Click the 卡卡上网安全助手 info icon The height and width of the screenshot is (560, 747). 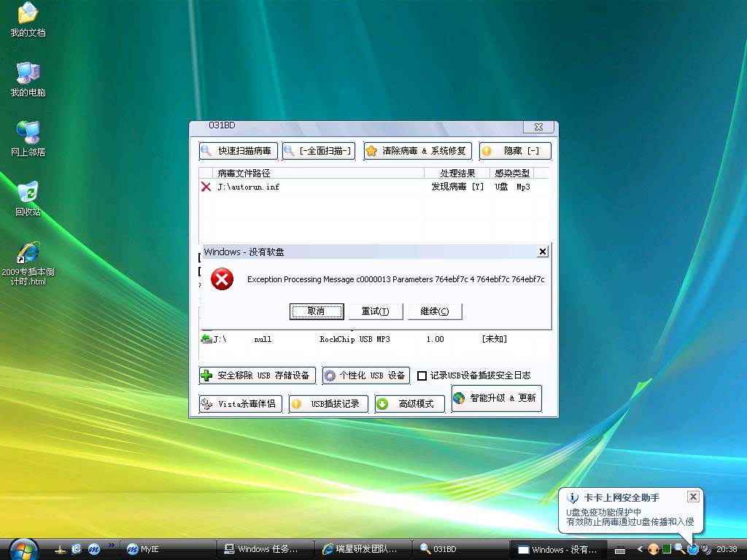coord(572,498)
